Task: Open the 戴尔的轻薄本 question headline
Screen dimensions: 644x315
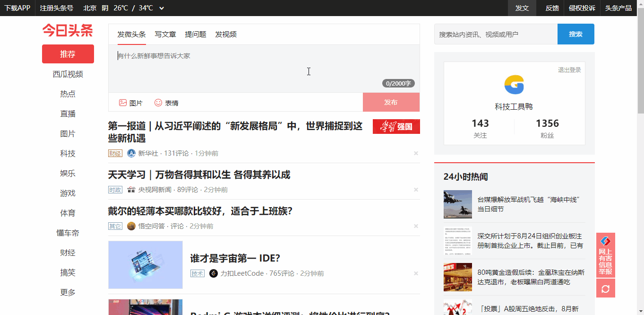Action: coord(200,211)
